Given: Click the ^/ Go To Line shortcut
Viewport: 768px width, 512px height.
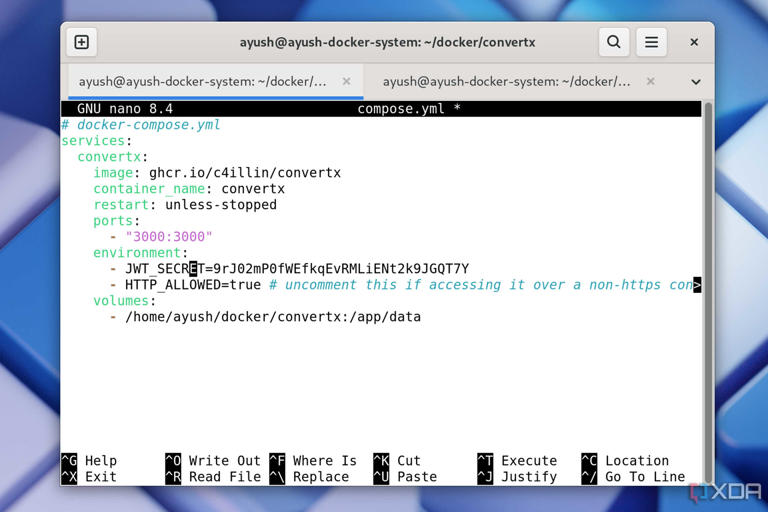Looking at the screenshot, I should (x=633, y=477).
